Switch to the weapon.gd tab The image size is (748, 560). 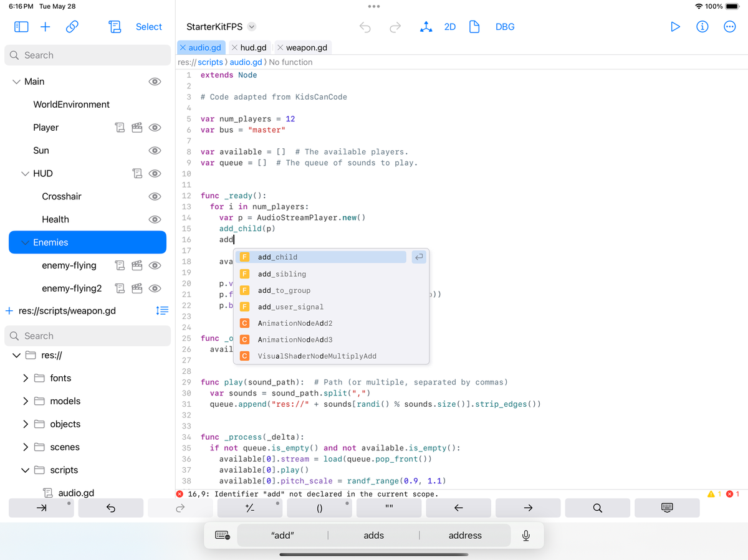click(x=307, y=47)
